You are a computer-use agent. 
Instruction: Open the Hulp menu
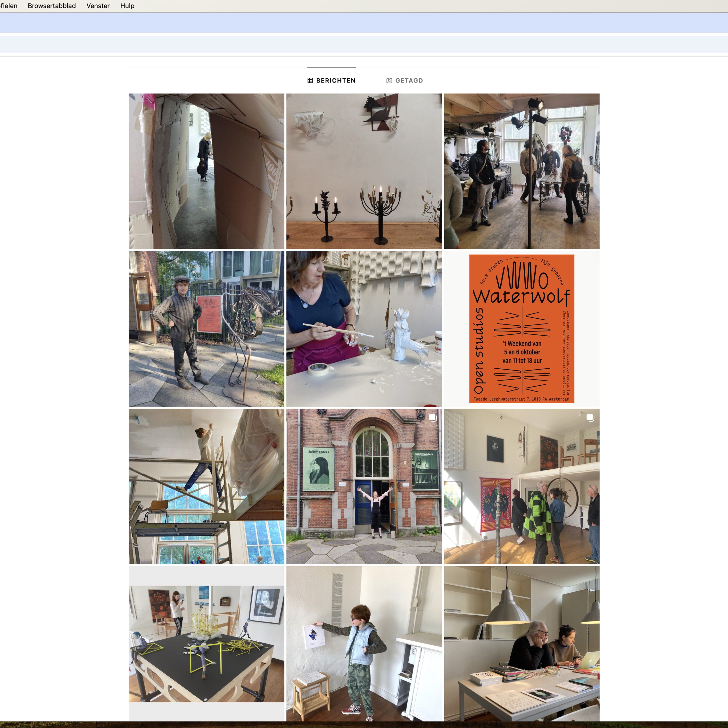pyautogui.click(x=127, y=6)
